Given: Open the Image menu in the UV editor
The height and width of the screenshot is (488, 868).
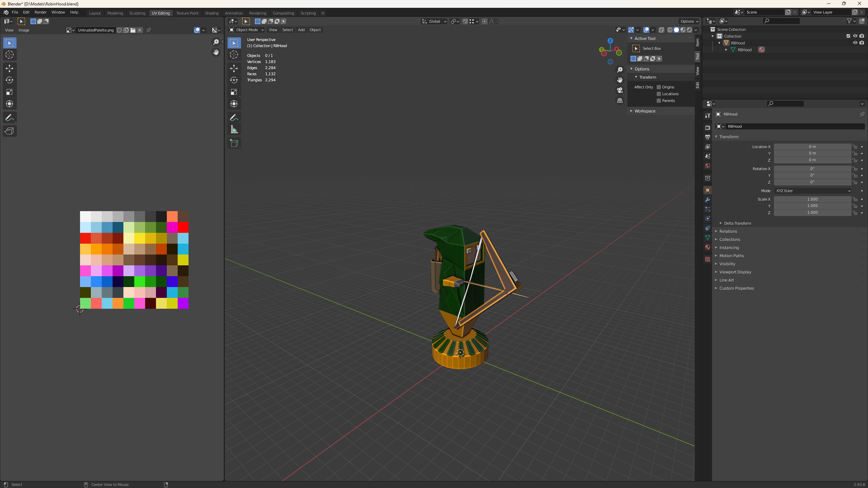Looking at the screenshot, I should pos(24,30).
